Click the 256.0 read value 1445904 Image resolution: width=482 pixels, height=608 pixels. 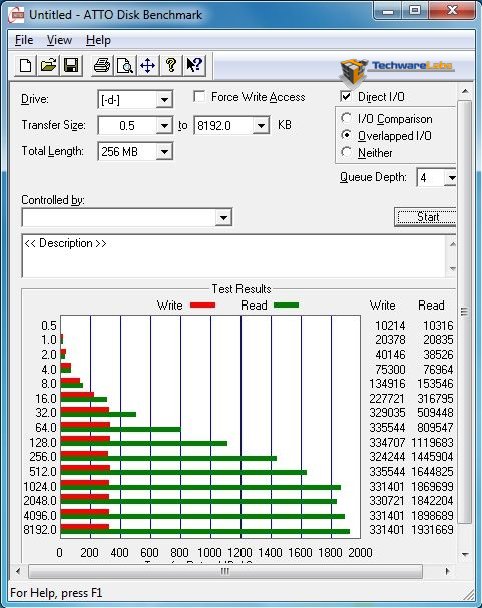point(432,457)
